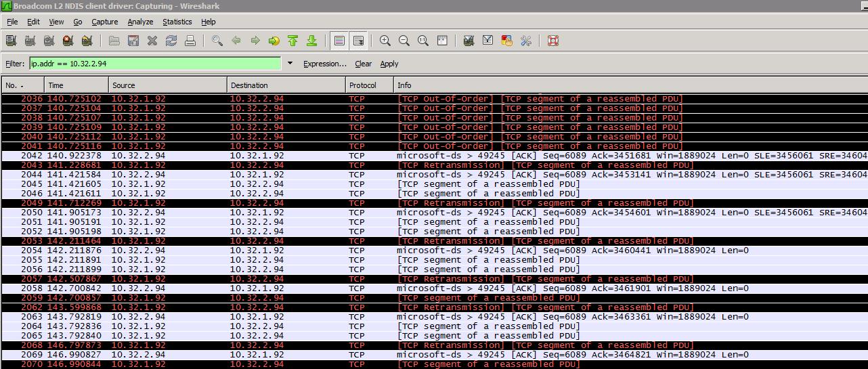Go forward in packet history arrow
868x369 pixels.
pyautogui.click(x=255, y=41)
